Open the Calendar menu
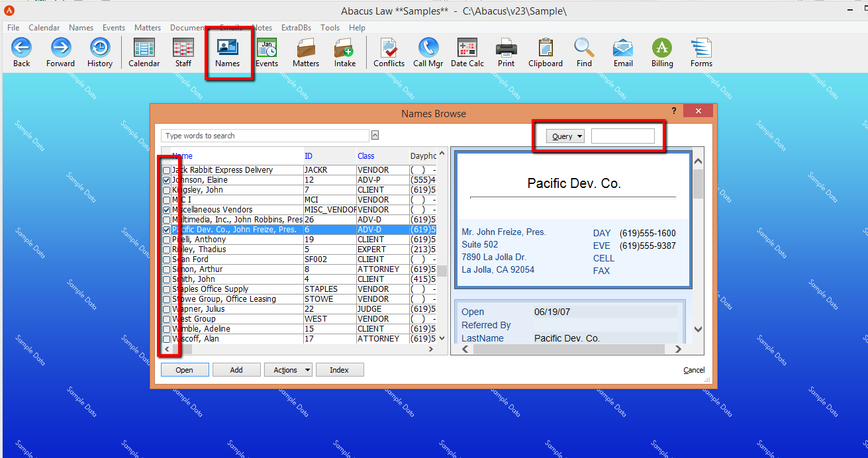Viewport: 868px width, 458px height. click(x=44, y=28)
